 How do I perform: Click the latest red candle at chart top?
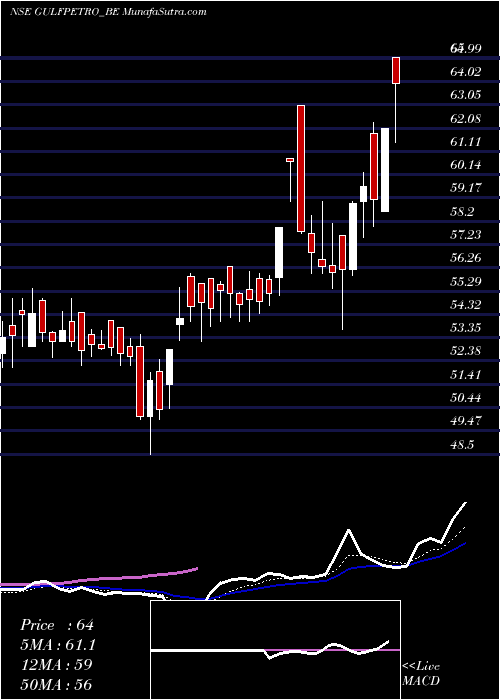(396, 70)
